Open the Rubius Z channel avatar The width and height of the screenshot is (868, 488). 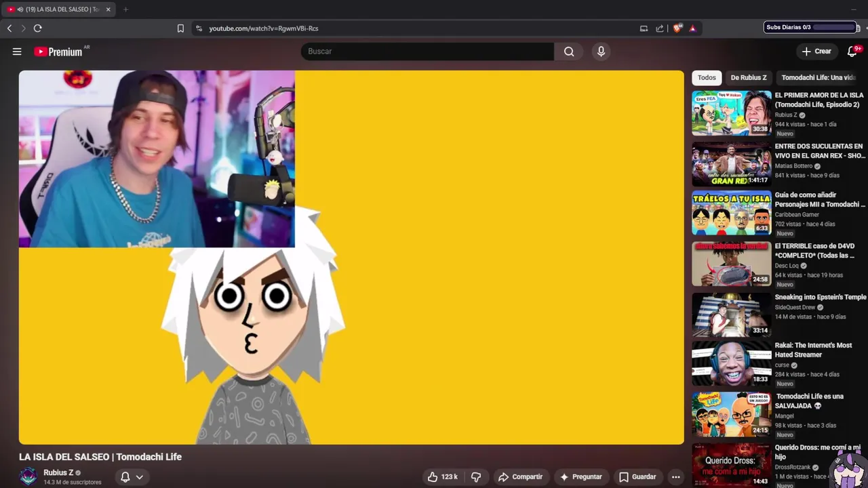pos(28,477)
